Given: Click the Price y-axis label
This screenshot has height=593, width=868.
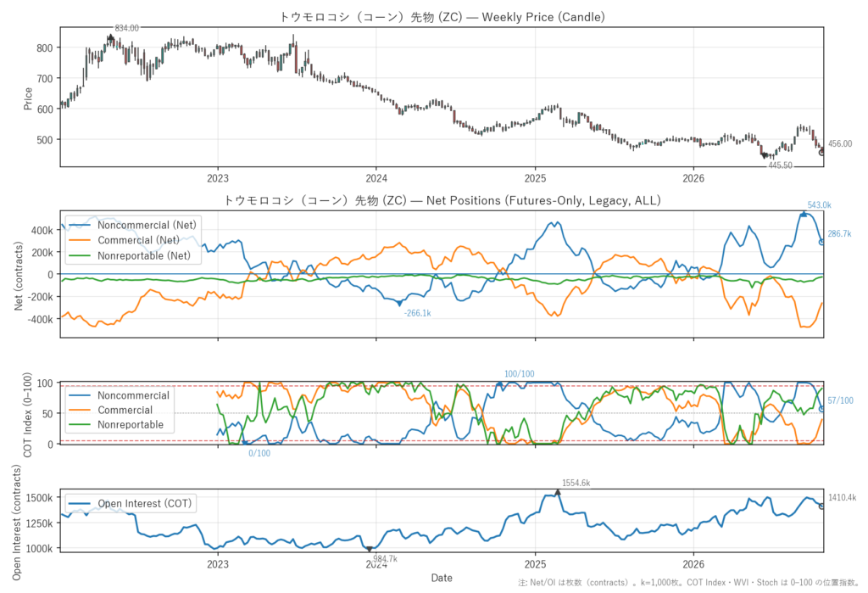Looking at the screenshot, I should [28, 98].
